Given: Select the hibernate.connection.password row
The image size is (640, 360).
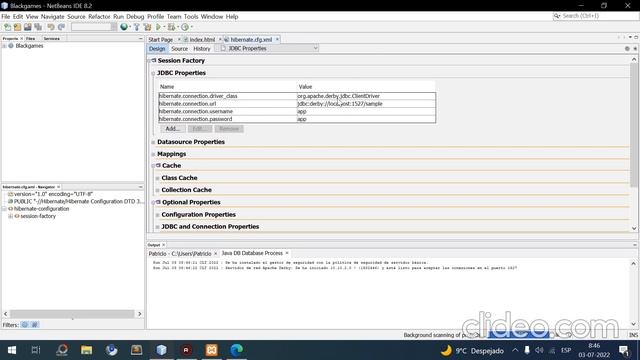Looking at the screenshot, I should coord(297,119).
